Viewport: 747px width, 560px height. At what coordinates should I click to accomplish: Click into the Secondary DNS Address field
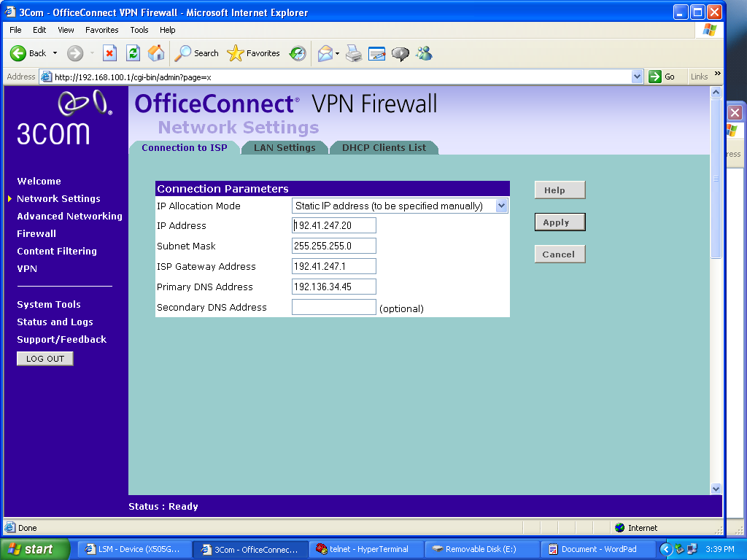click(333, 308)
